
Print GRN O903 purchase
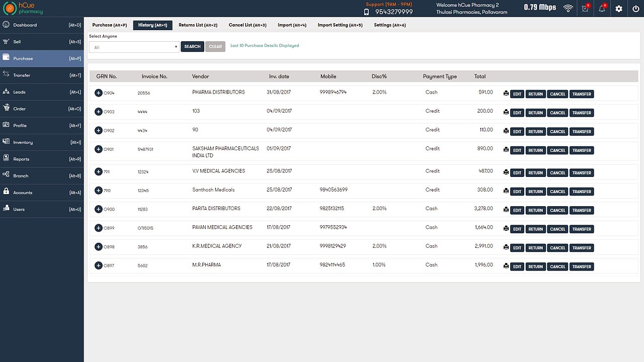pyautogui.click(x=506, y=113)
